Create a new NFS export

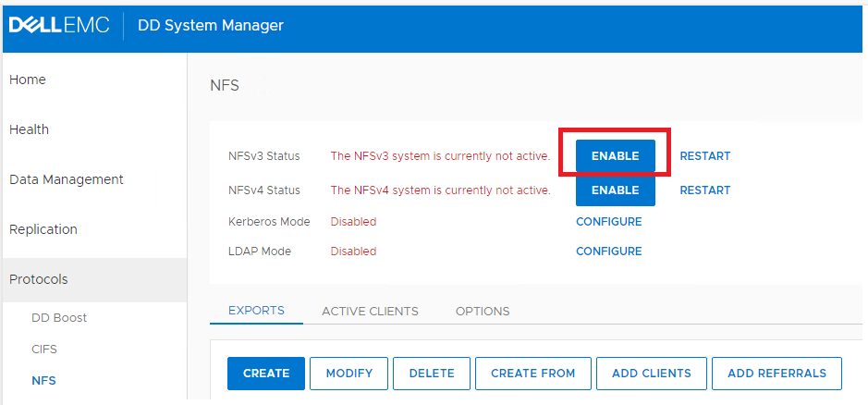coord(266,374)
